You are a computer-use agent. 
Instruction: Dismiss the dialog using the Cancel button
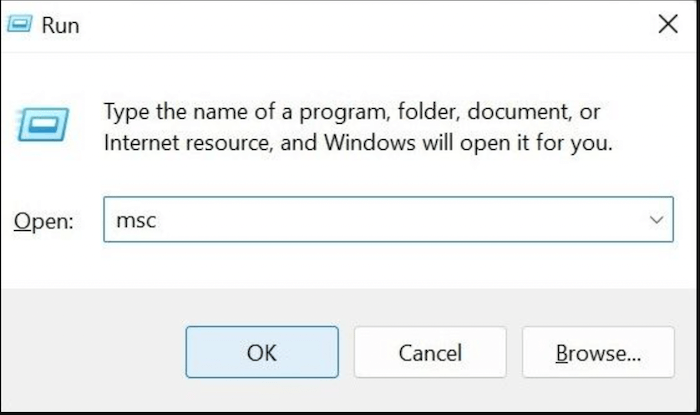(430, 352)
